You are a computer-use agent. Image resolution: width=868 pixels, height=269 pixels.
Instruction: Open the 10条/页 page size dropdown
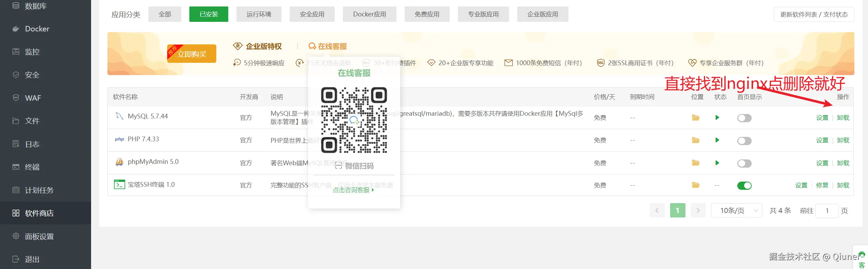pyautogui.click(x=736, y=211)
